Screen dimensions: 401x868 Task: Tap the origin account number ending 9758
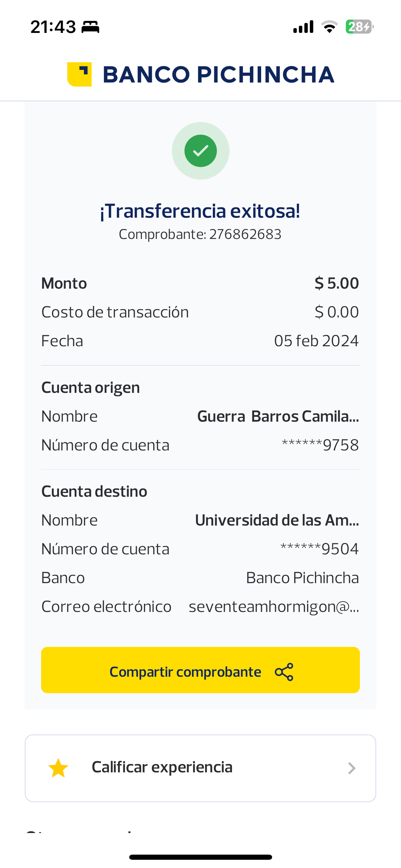320,445
